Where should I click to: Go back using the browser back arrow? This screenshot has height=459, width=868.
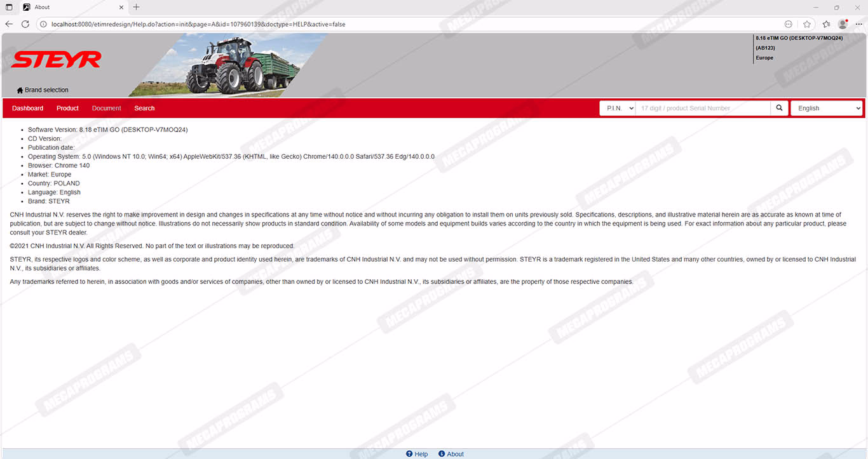point(9,24)
